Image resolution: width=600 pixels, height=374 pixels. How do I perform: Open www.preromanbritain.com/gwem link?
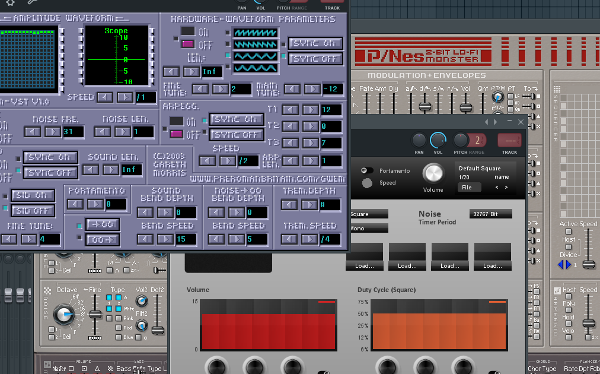click(267, 179)
